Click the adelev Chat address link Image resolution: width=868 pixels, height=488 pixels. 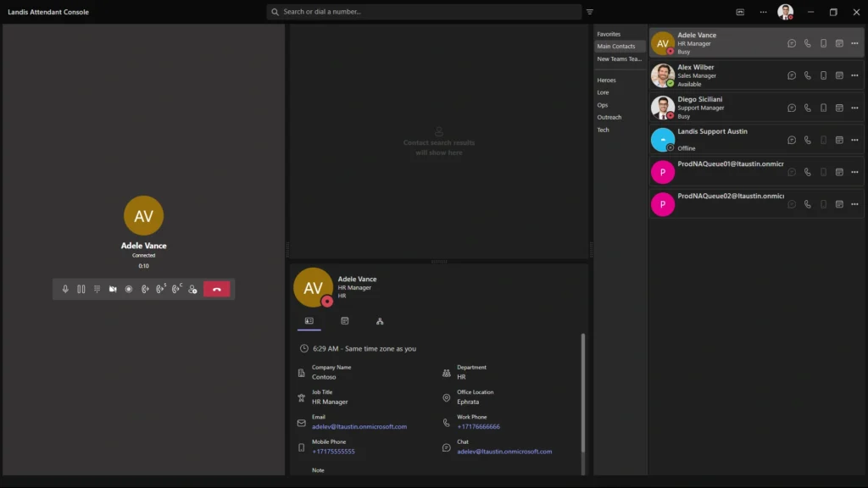click(x=504, y=452)
